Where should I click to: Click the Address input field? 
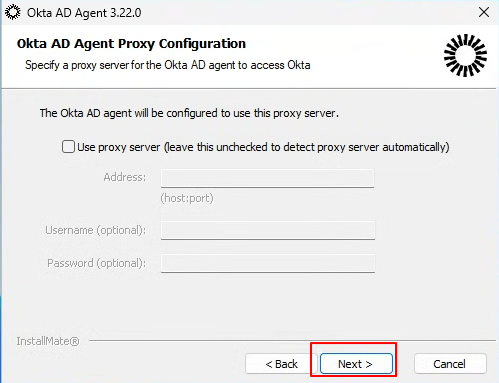click(267, 178)
